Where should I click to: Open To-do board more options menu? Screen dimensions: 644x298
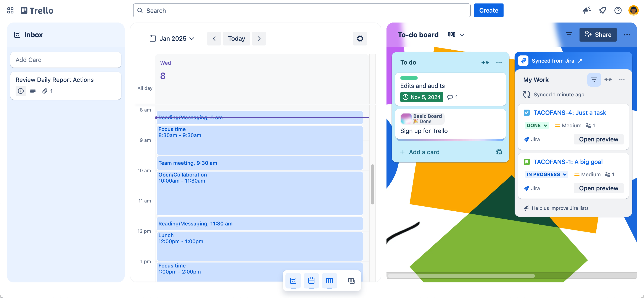click(x=627, y=35)
